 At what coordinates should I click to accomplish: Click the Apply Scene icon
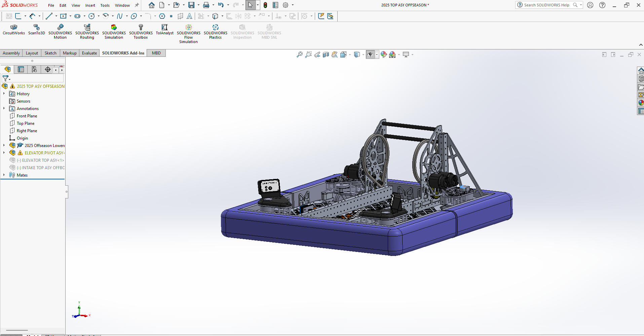(392, 54)
